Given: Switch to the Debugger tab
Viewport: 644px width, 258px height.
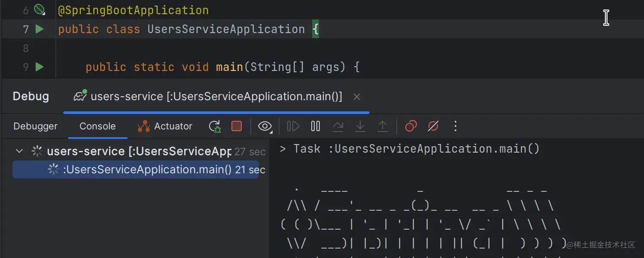Looking at the screenshot, I should coord(36,126).
